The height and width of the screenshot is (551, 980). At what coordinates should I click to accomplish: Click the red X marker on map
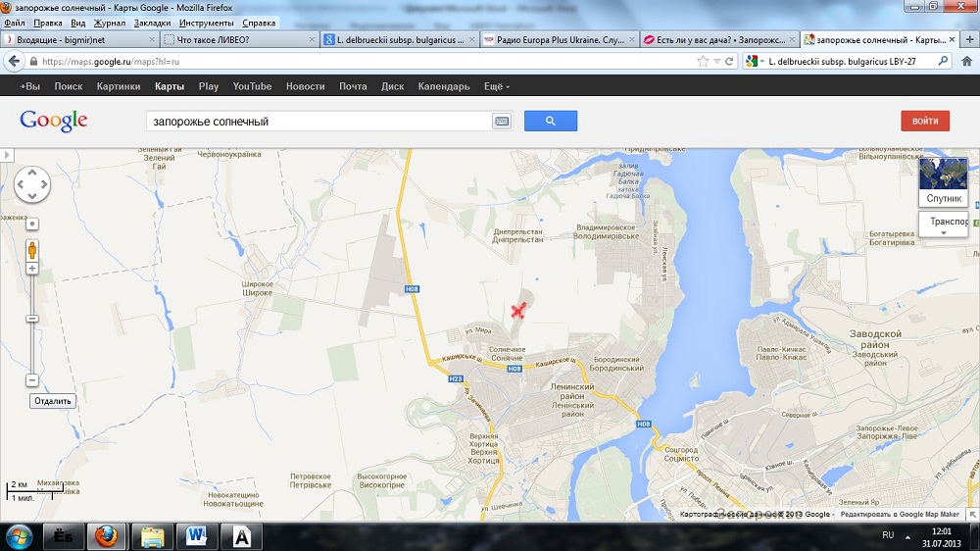pos(518,310)
